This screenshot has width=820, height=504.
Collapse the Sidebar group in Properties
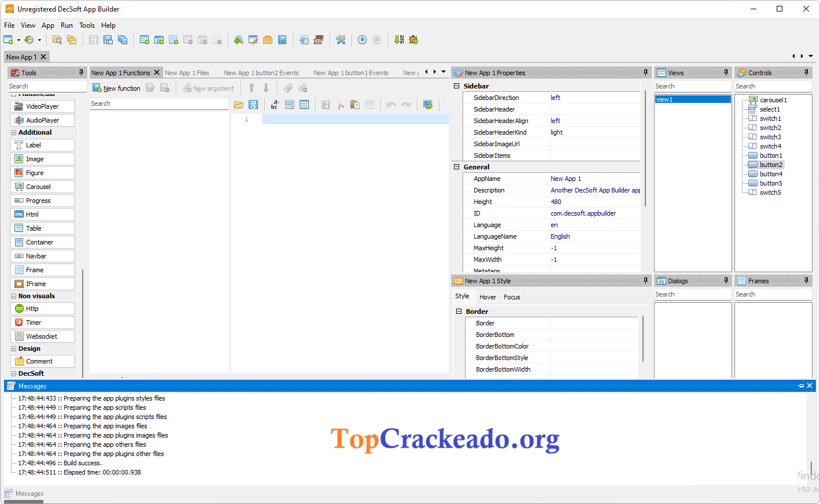click(x=457, y=86)
